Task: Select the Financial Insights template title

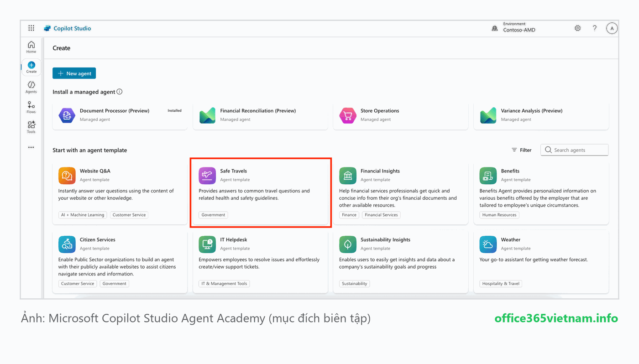Action: pyautogui.click(x=380, y=171)
